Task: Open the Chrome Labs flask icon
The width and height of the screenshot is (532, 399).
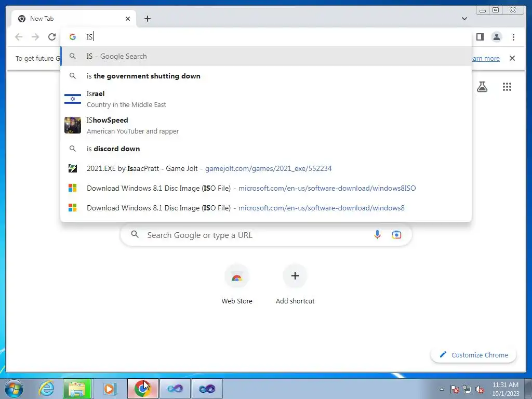Action: (482, 87)
